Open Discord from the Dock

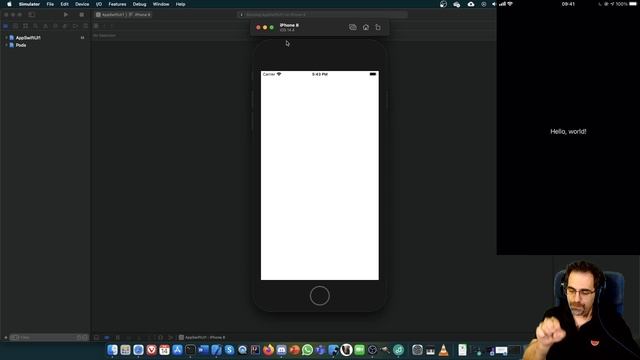[281, 350]
